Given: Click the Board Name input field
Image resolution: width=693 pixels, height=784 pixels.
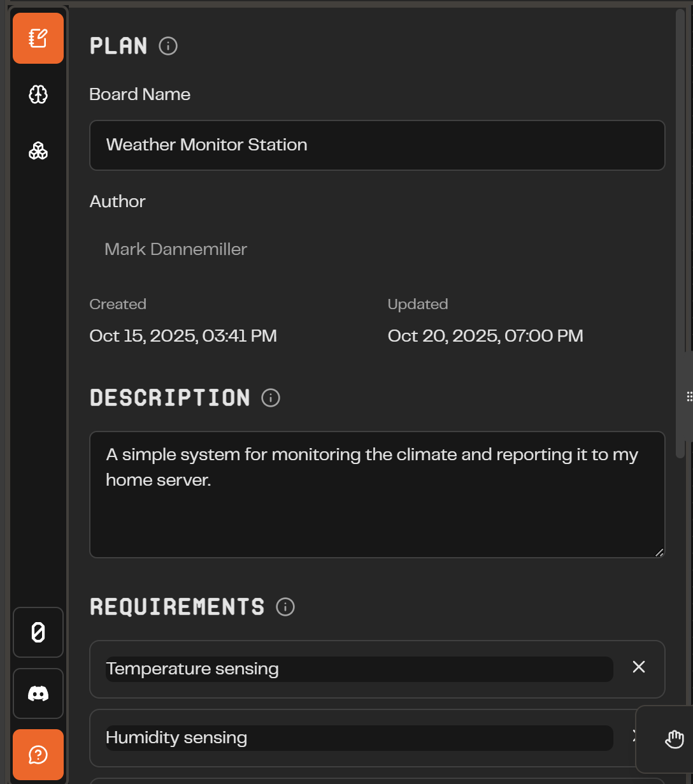Looking at the screenshot, I should tap(377, 145).
